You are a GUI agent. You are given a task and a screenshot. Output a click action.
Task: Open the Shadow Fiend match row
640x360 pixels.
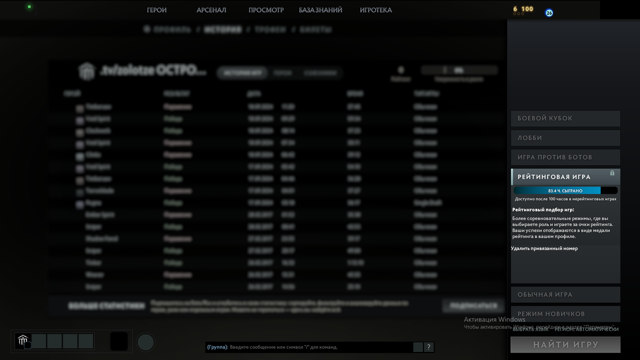[278, 239]
